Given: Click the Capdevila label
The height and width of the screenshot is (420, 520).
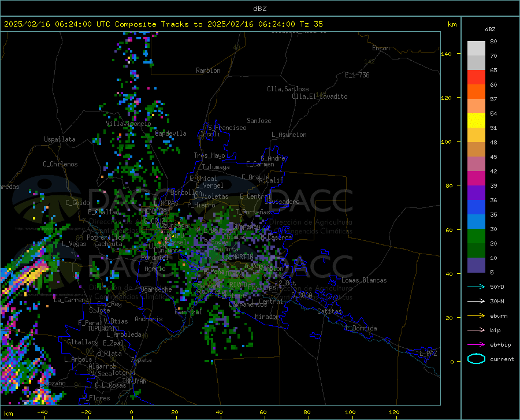Looking at the screenshot, I should point(170,133).
